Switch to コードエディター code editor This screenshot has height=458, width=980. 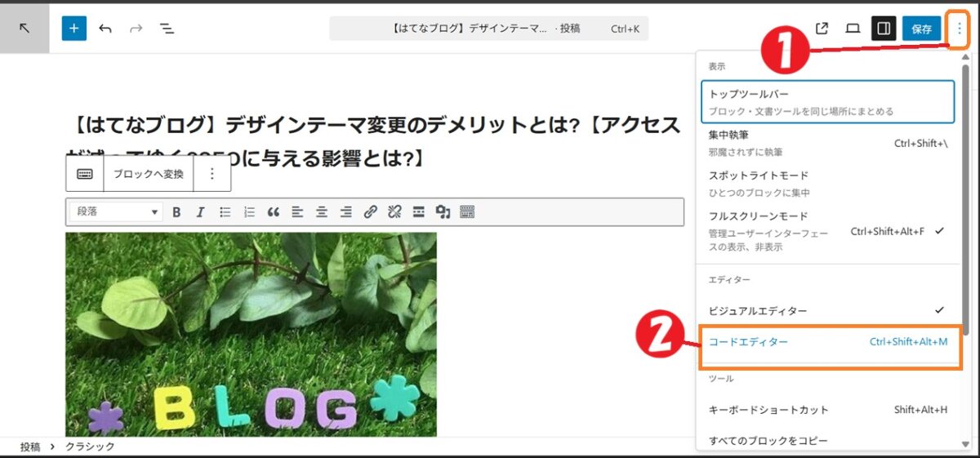(827, 342)
